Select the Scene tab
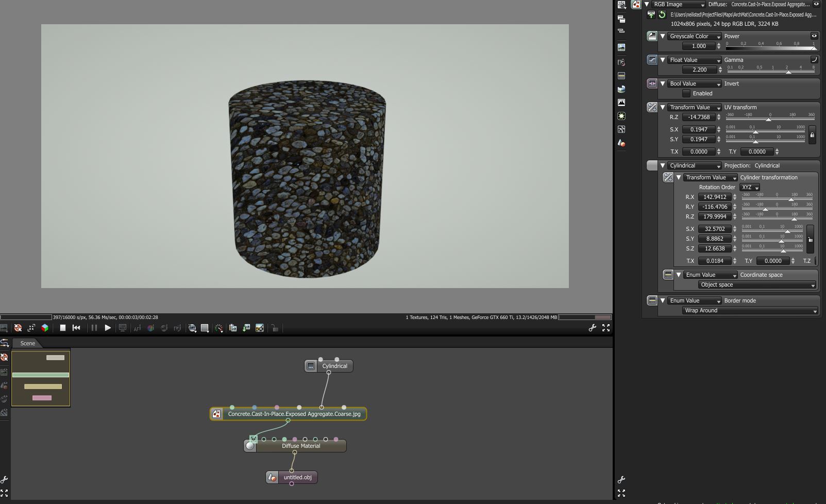This screenshot has height=504, width=826. 28,343
